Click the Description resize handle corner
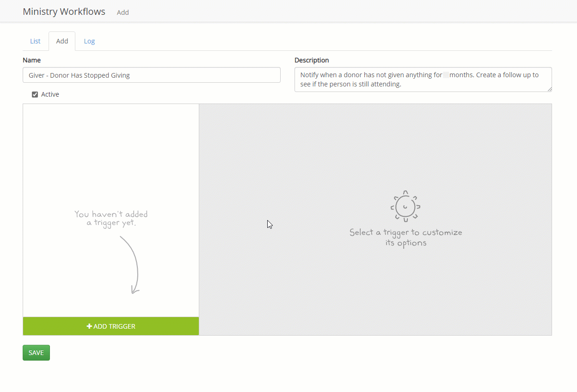Image resolution: width=577 pixels, height=392 pixels. (549, 89)
